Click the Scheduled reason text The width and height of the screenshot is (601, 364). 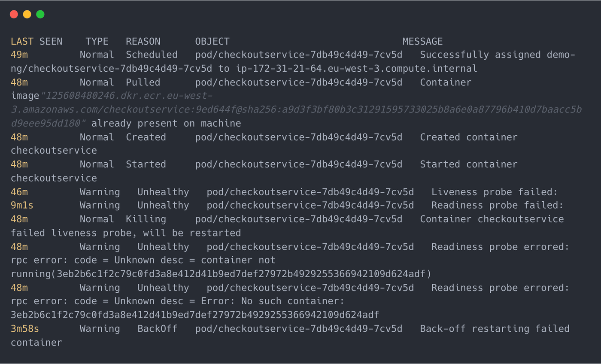(152, 55)
